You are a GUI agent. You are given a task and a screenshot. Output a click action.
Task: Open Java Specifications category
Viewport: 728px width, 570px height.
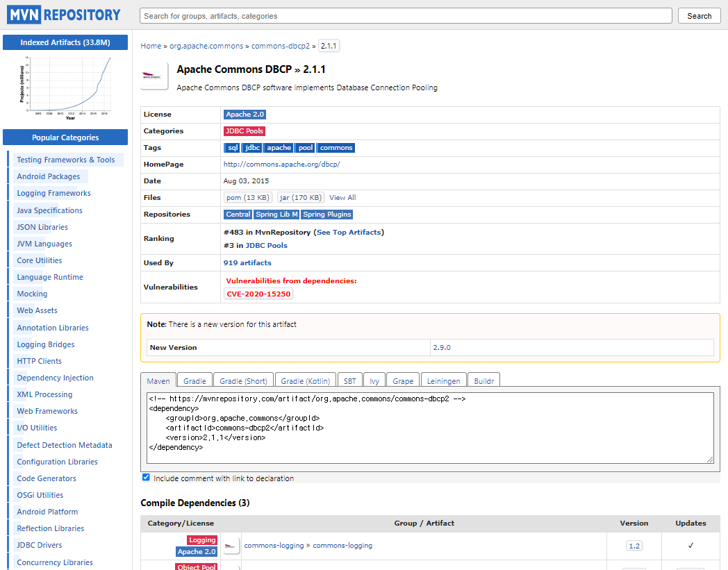click(50, 210)
